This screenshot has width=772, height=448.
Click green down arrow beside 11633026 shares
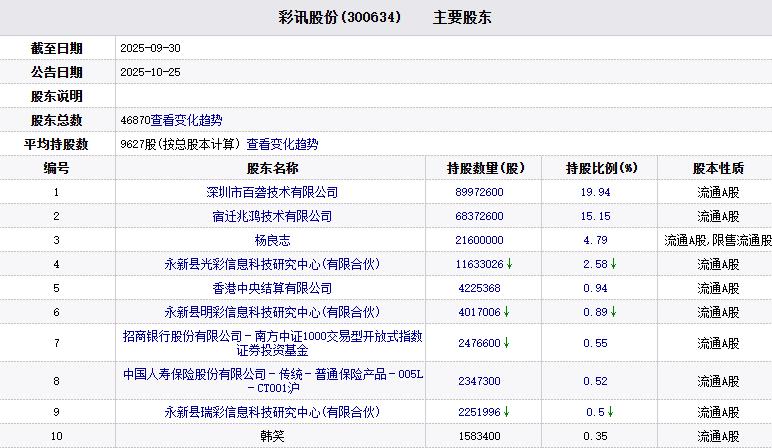pyautogui.click(x=509, y=264)
